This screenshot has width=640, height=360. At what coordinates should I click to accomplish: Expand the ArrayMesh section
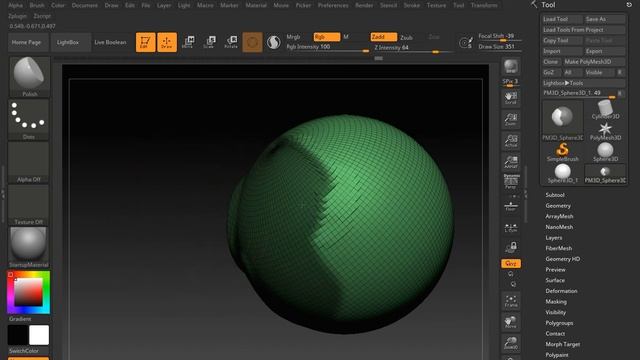click(x=559, y=216)
